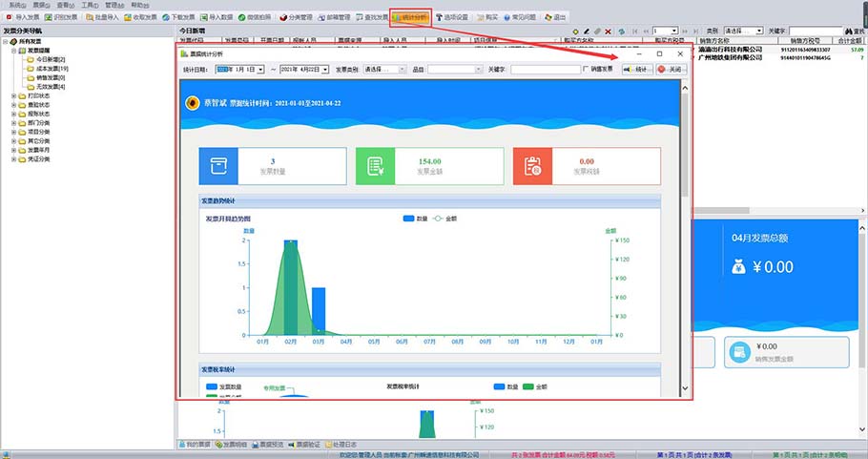Expand the 报账状态 tree node

tap(14, 115)
